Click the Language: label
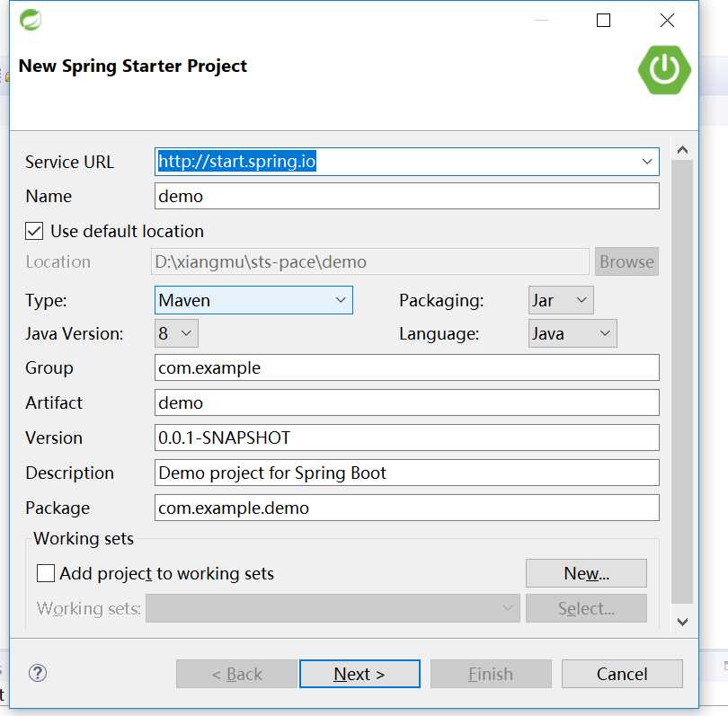 click(439, 333)
